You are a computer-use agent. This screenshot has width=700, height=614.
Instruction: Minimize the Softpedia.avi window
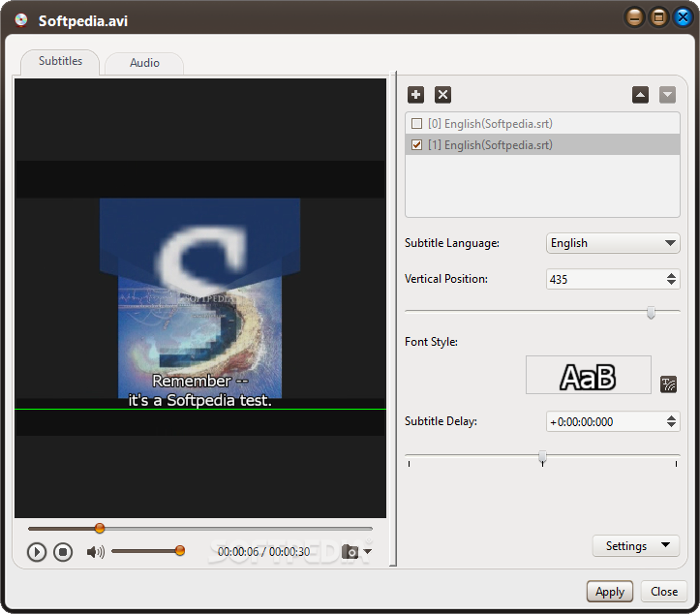coord(634,17)
